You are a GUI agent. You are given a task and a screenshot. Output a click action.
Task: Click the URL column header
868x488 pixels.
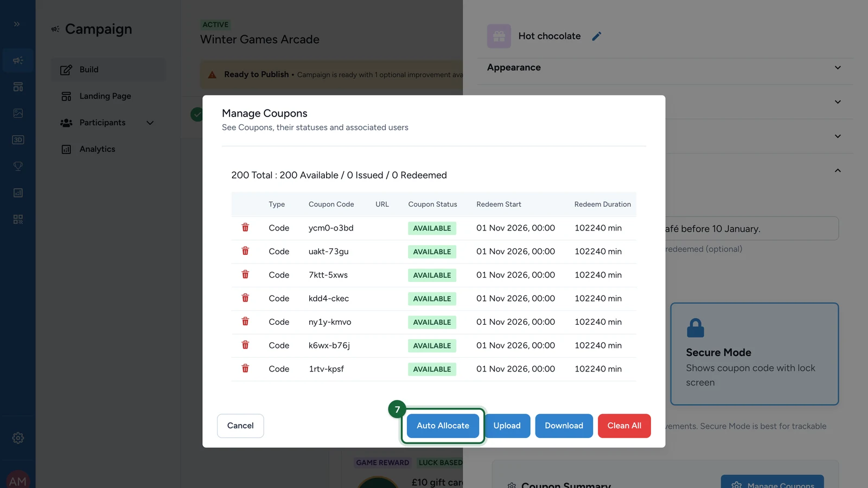[382, 204]
